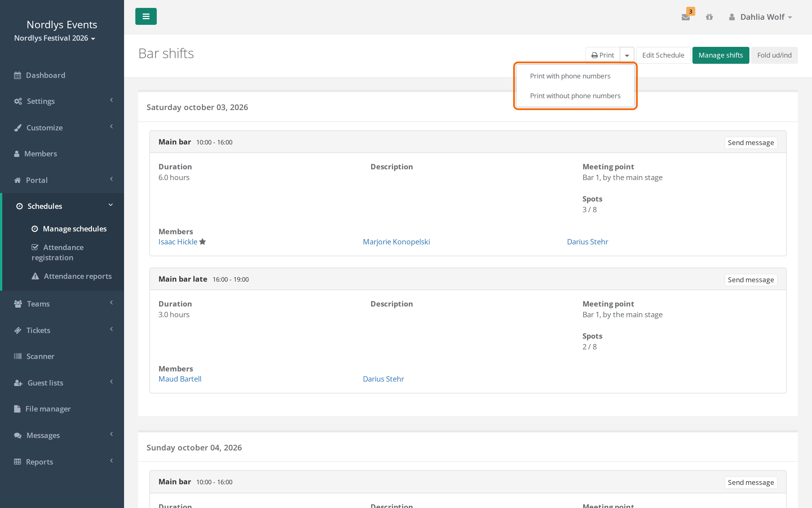
Task: Click the Edit Schedule button
Action: [663, 55]
